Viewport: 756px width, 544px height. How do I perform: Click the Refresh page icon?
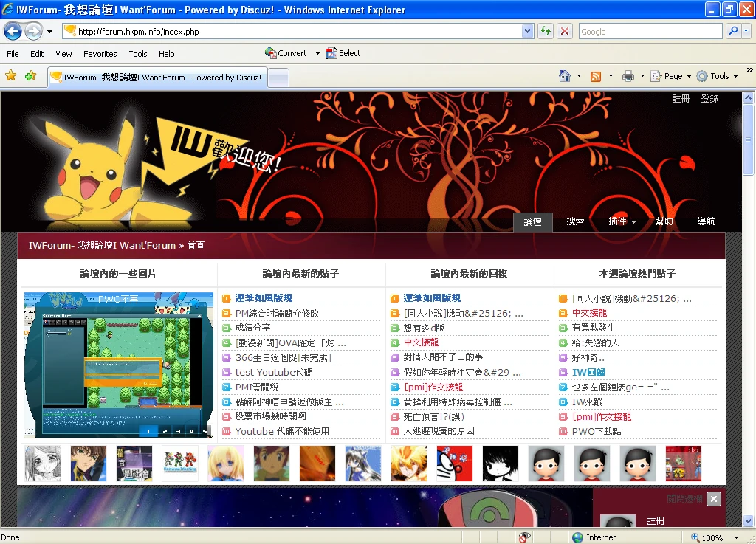pyautogui.click(x=546, y=31)
